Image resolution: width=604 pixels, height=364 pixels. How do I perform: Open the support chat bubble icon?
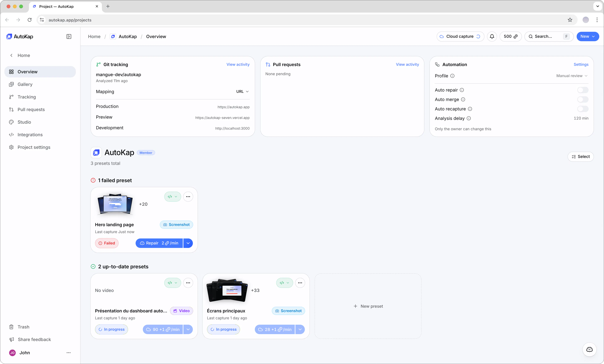coord(589,349)
